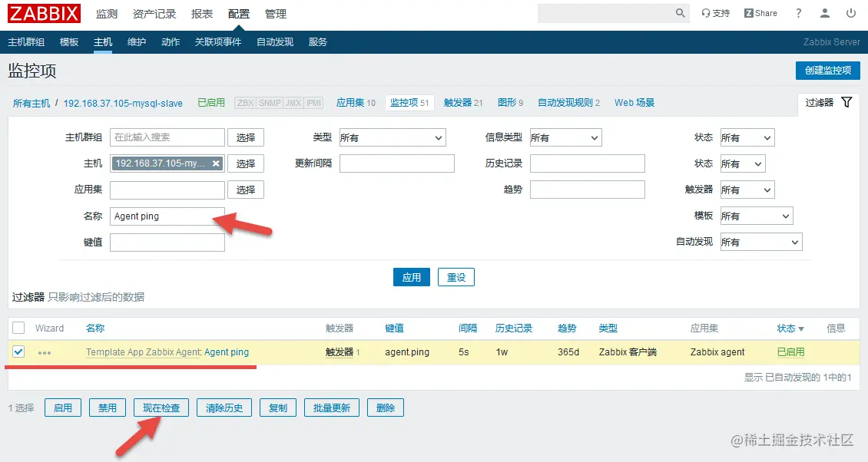Click the headset support icon next to 支持
The image size is (868, 462).
click(x=707, y=12)
